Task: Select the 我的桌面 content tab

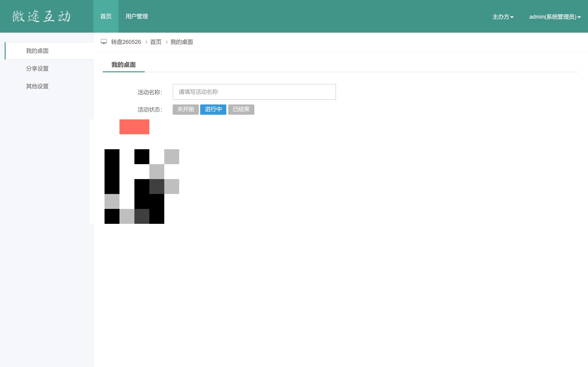Action: pos(124,65)
